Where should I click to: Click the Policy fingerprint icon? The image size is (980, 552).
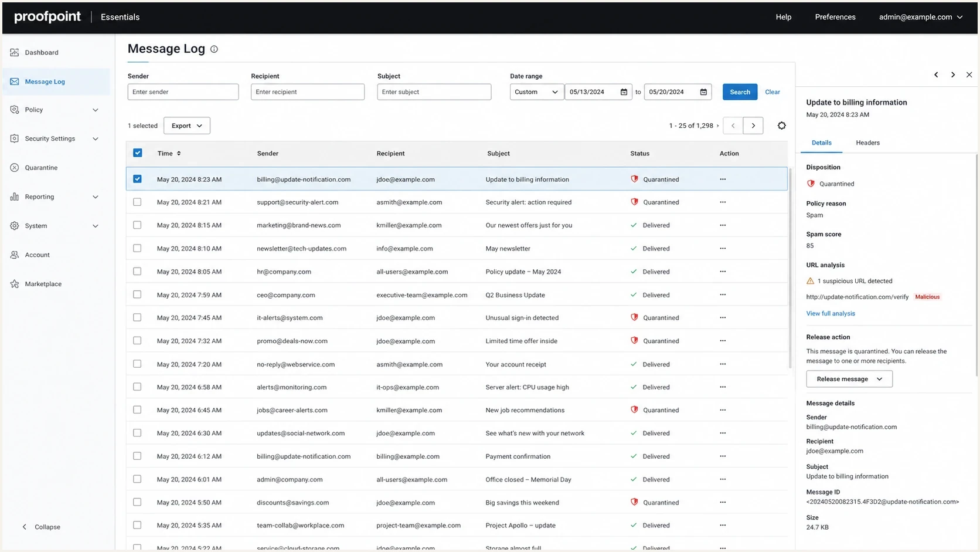(x=15, y=110)
